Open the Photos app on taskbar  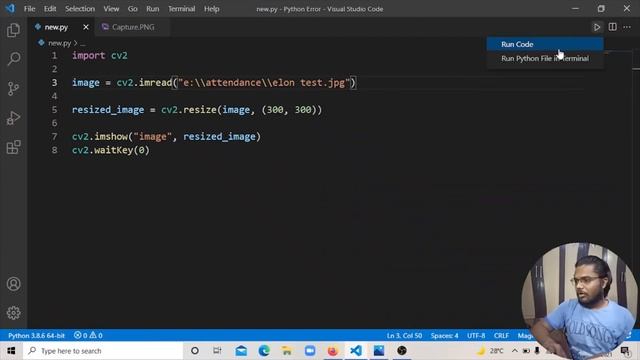379,351
